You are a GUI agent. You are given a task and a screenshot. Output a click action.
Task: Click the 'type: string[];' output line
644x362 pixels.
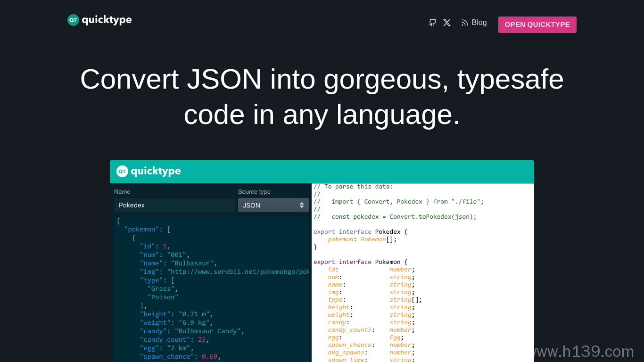[375, 300]
